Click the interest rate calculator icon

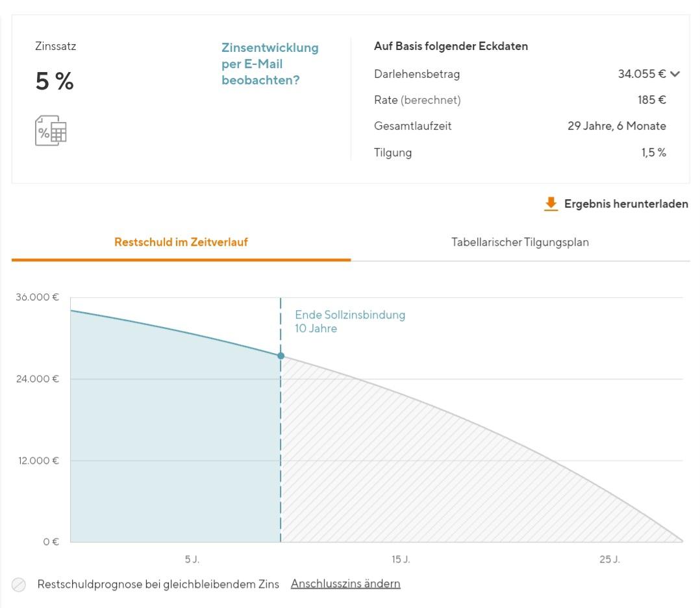[51, 130]
